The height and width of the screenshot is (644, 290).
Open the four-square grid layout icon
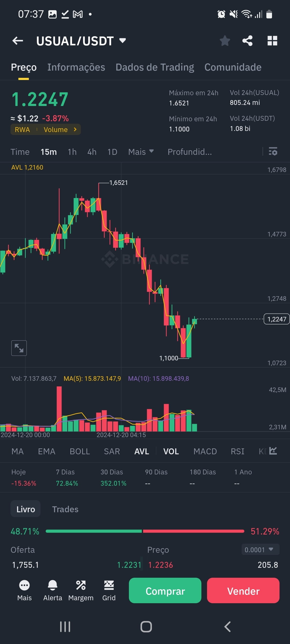coord(272,41)
